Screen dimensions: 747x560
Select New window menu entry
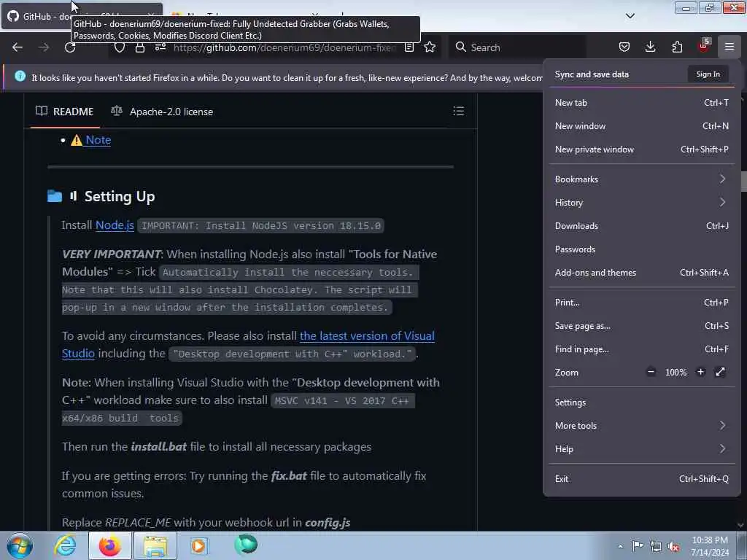click(x=641, y=125)
